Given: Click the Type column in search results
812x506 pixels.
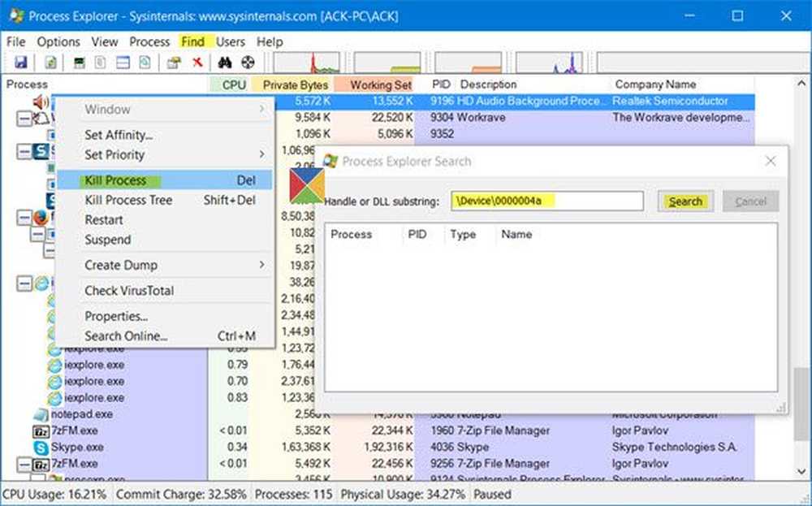Looking at the screenshot, I should tap(470, 235).
